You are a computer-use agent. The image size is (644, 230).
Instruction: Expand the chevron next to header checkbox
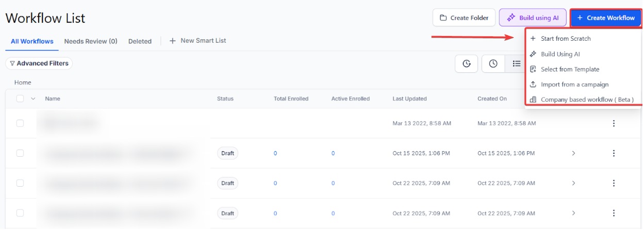(x=33, y=98)
